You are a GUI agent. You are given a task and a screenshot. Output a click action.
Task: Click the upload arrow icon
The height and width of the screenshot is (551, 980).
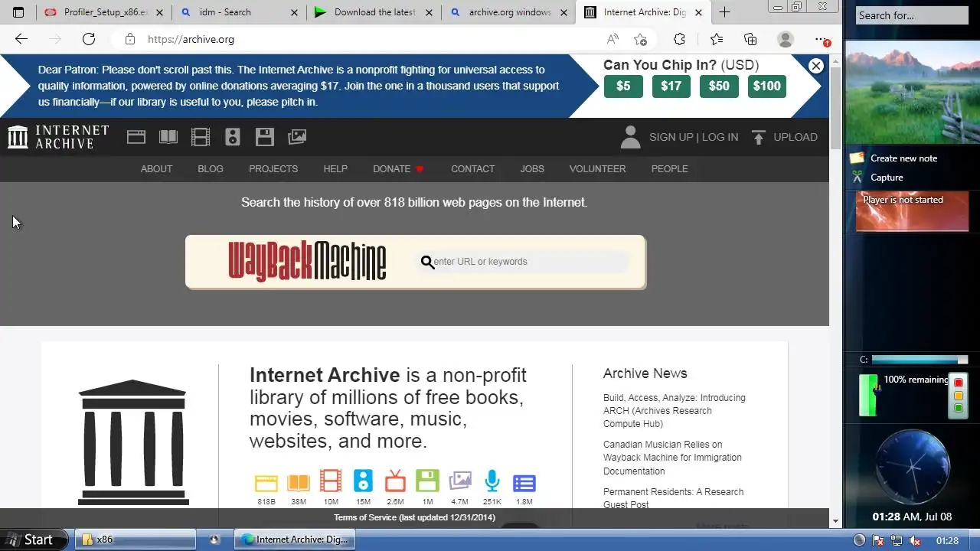point(759,137)
